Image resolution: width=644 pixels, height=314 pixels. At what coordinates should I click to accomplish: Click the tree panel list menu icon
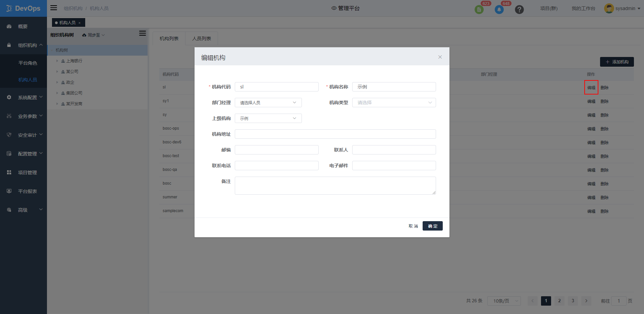(x=143, y=33)
